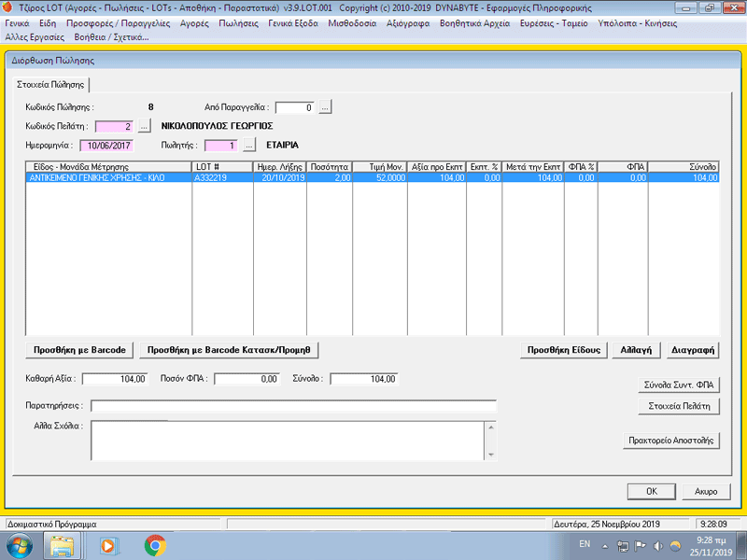
Task: Select the Στοιχεία Πώλησης tab
Action: point(50,85)
